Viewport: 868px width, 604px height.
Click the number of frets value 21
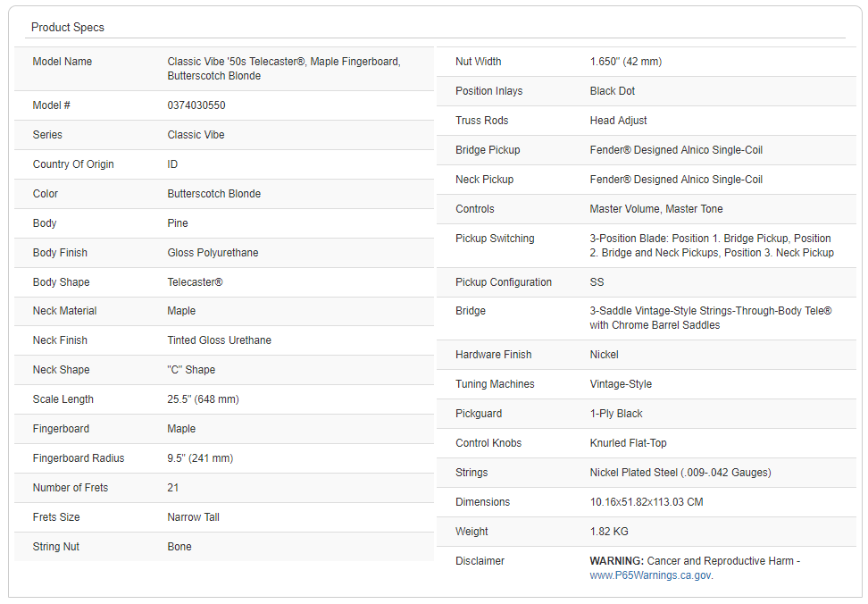click(x=173, y=488)
